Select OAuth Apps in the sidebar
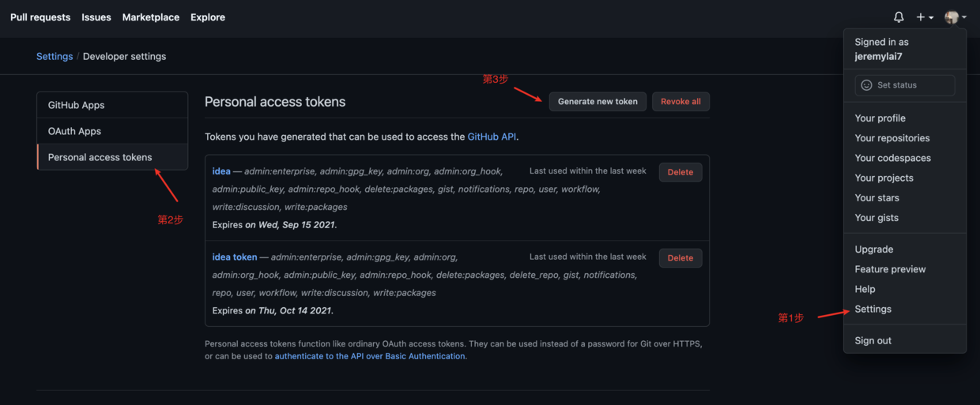This screenshot has width=980, height=405. point(112,131)
